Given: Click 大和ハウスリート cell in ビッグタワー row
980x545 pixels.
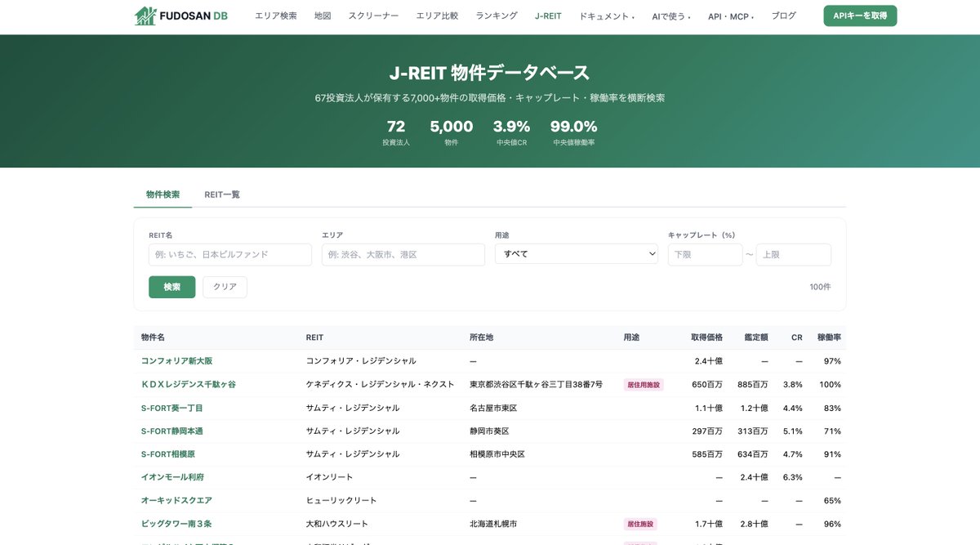Looking at the screenshot, I should tap(336, 524).
